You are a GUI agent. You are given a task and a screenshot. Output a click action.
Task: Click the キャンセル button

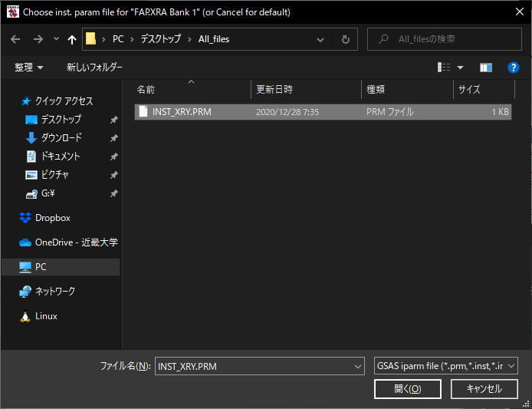tap(484, 389)
